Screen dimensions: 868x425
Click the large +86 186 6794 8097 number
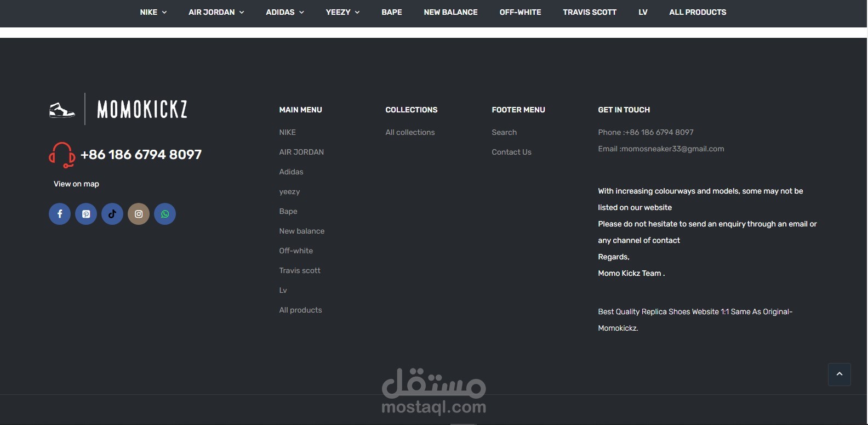141,155
